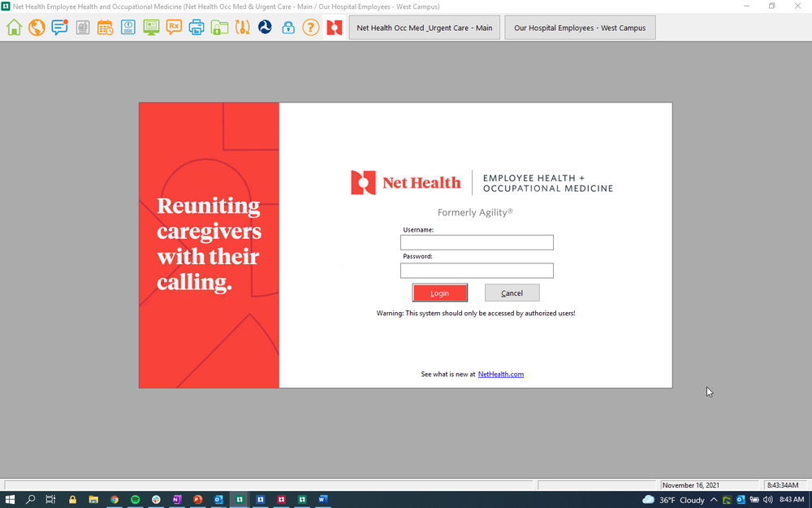The height and width of the screenshot is (508, 812).
Task: Open the 8:43 AM taskbar clock
Action: pyautogui.click(x=792, y=500)
